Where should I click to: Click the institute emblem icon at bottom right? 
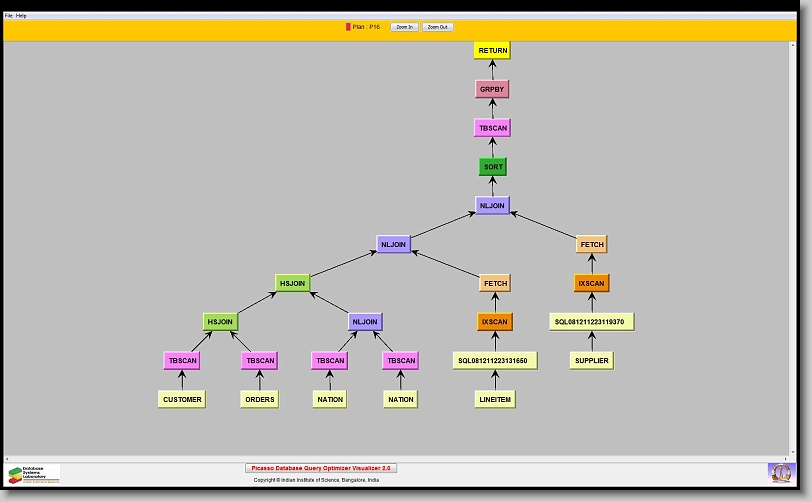pos(780,471)
